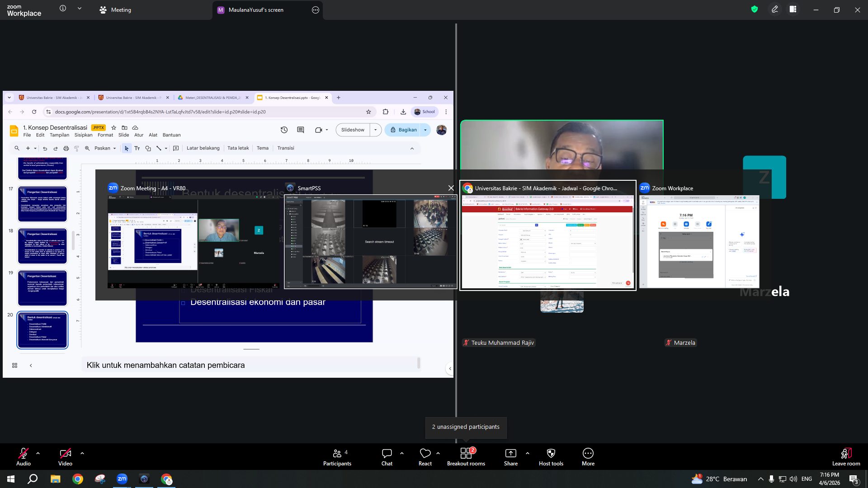Star the 1. Konsep Desentralisasi presentation
The width and height of the screenshot is (868, 488).
(114, 128)
